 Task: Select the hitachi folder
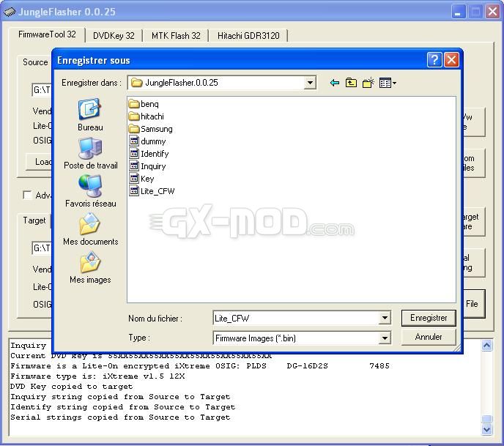[147, 116]
